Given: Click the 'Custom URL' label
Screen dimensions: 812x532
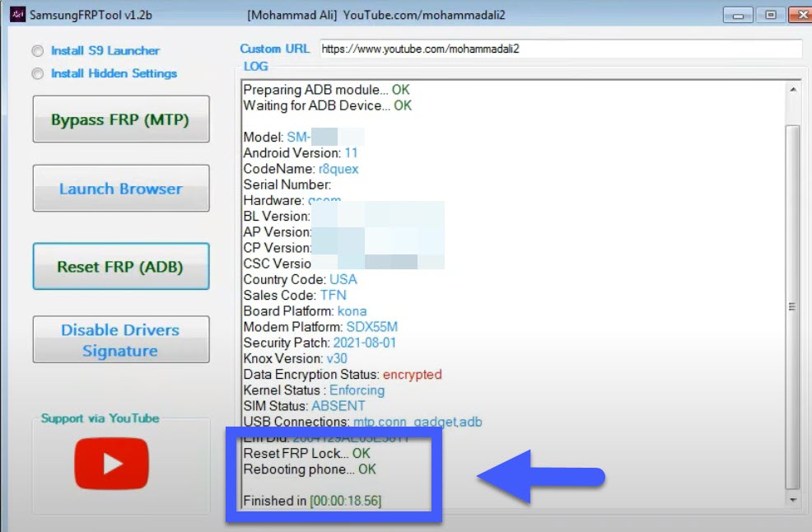Looking at the screenshot, I should click(x=274, y=49).
